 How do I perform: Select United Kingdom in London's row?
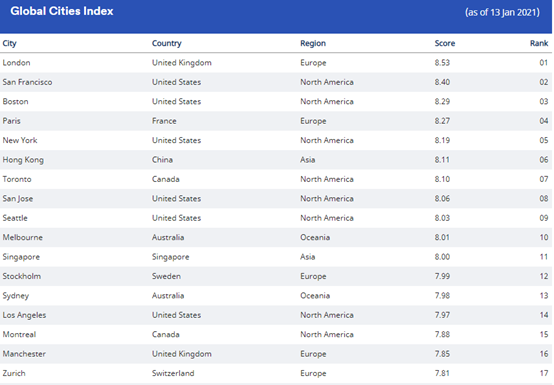tap(182, 63)
